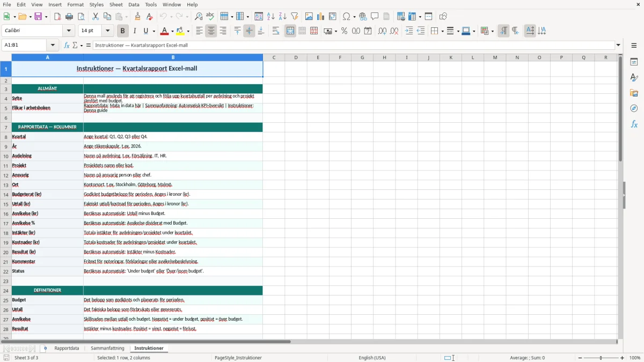
Task: Click English (USA) language in status bar
Action: [372, 358]
